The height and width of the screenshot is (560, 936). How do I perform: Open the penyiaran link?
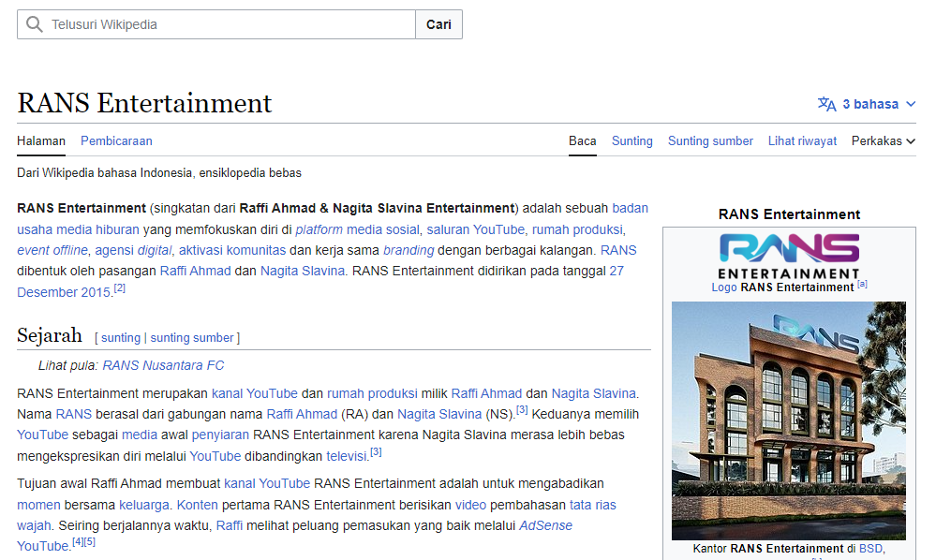(220, 435)
